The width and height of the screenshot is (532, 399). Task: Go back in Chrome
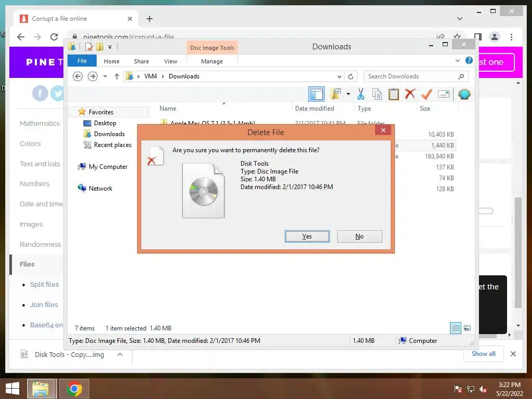21,37
